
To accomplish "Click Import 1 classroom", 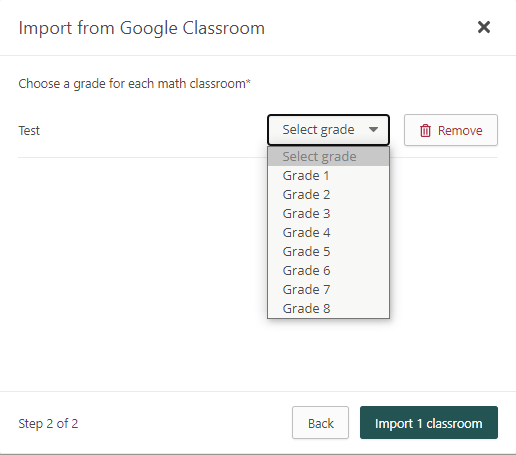I will pyautogui.click(x=429, y=423).
